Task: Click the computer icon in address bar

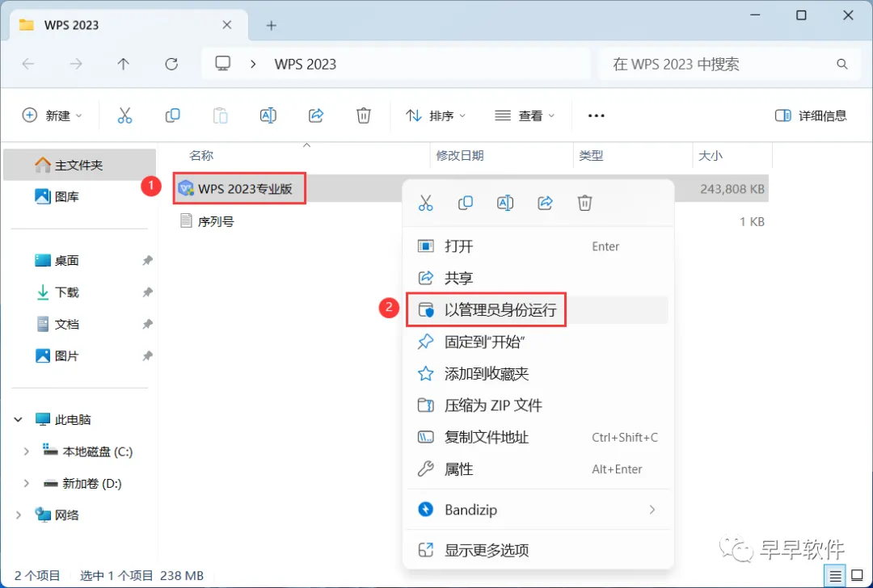Action: coord(223,64)
